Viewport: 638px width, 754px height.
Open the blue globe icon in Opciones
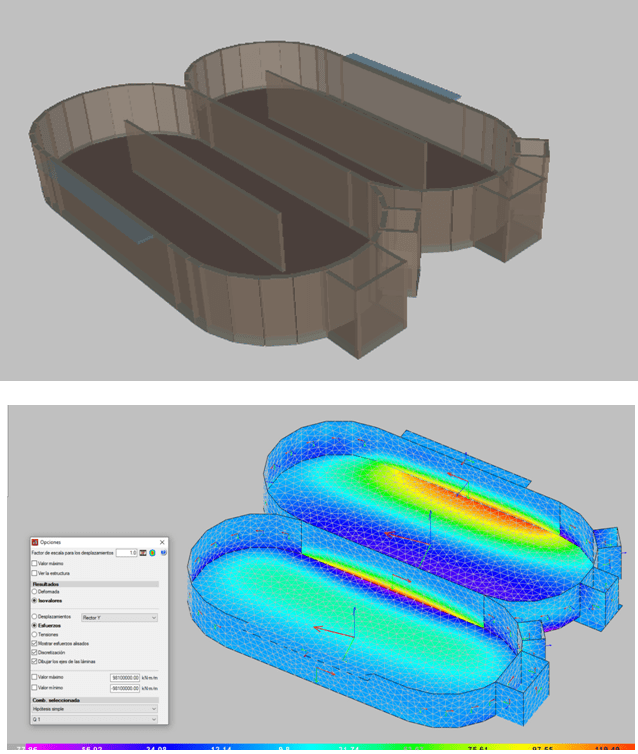click(163, 553)
